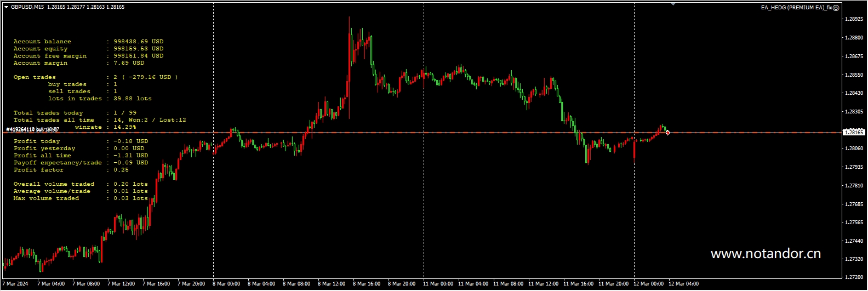The width and height of the screenshot is (868, 291).
Task: Click the 1.27200 price scale label
Action: (854, 277)
